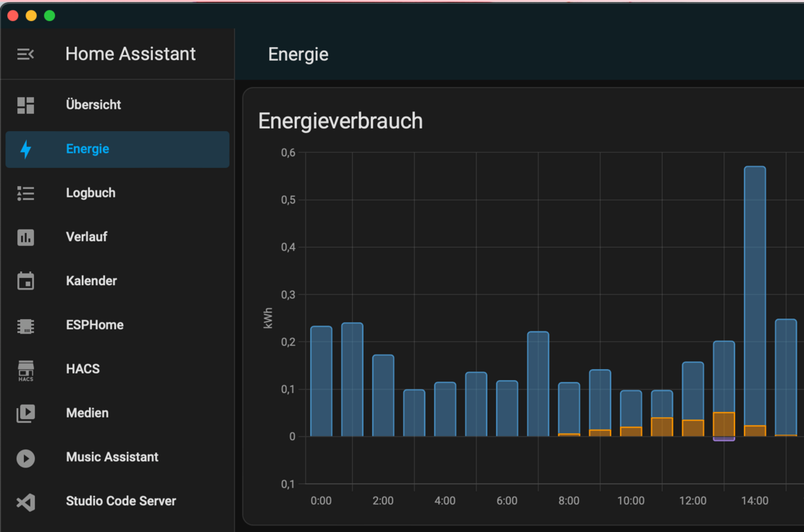The image size is (804, 532).
Task: Click the Medien play-box icon
Action: coord(25,413)
